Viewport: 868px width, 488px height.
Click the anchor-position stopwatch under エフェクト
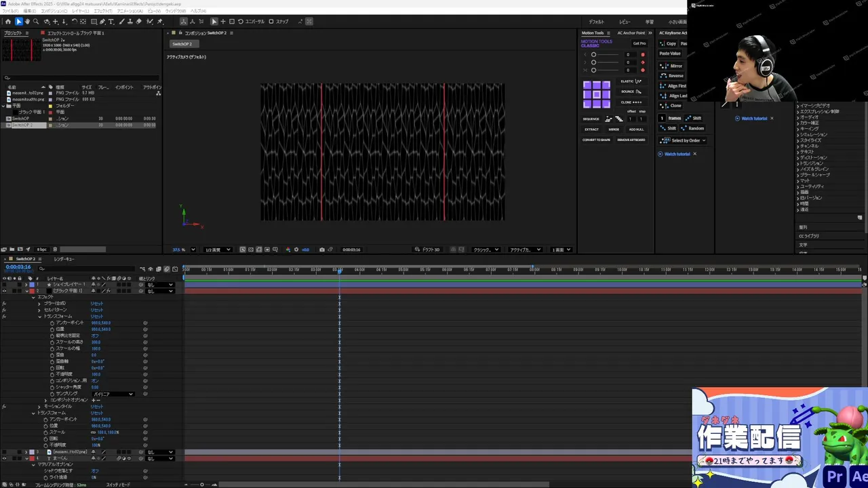[52, 323]
